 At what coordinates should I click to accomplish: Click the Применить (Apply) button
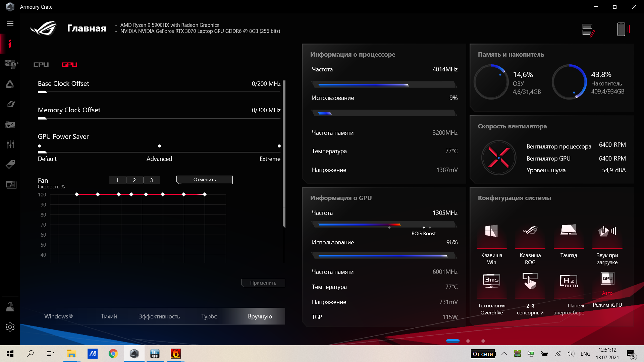coord(263,283)
